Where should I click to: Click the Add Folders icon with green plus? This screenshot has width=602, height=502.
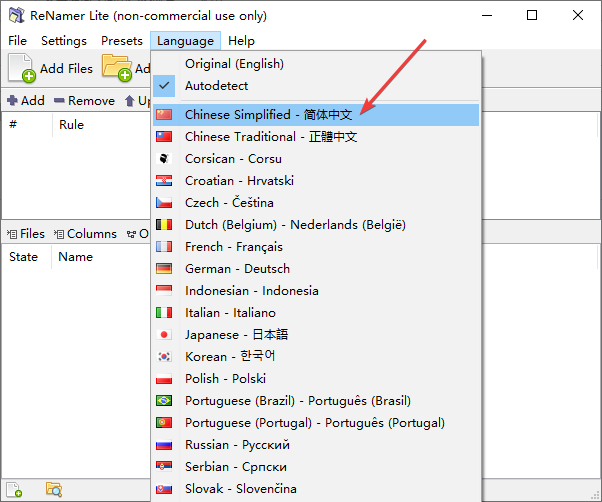(x=117, y=68)
